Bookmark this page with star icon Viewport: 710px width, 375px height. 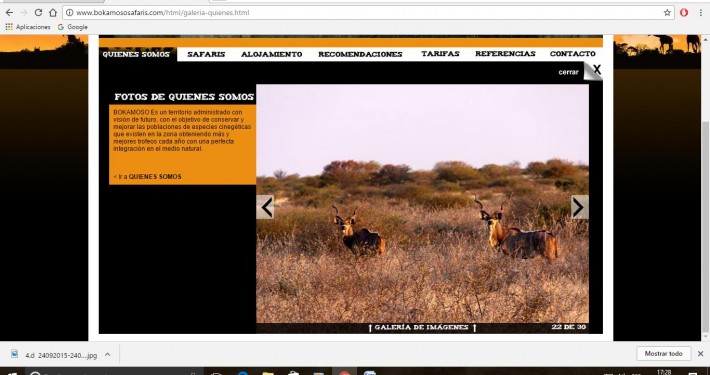[x=667, y=13]
